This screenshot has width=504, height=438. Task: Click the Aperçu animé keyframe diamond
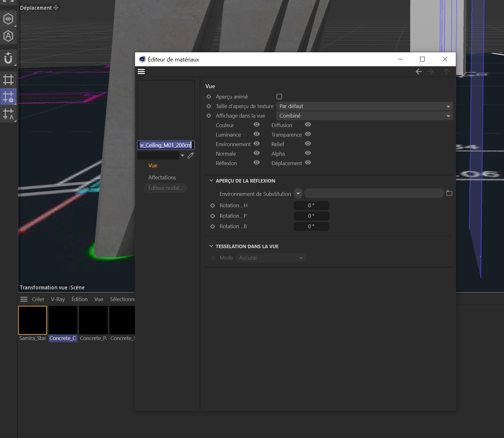point(209,97)
